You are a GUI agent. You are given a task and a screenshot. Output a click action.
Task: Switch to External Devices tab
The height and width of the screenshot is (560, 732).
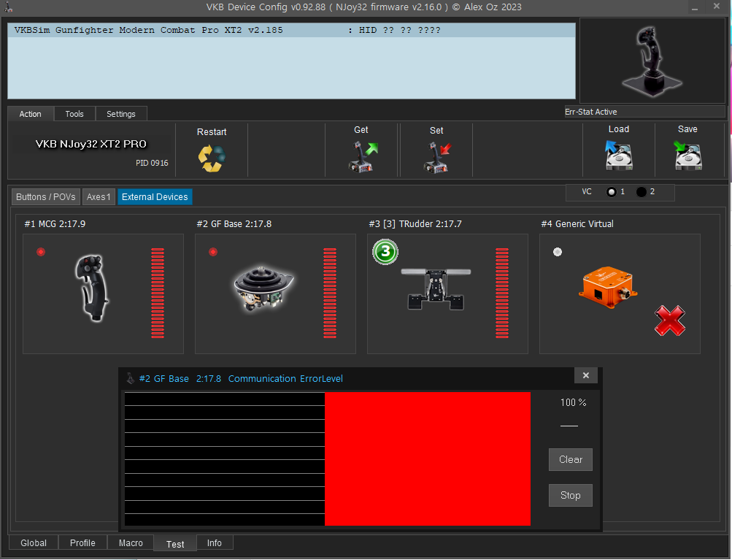click(155, 196)
